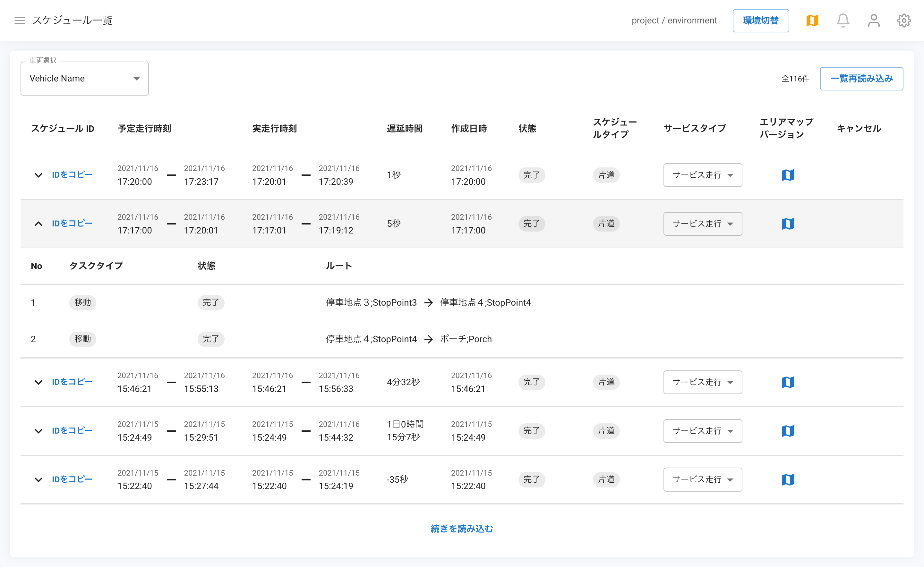Image resolution: width=924 pixels, height=567 pixels.
Task: Open the hamburger navigation menu
Action: pos(20,20)
